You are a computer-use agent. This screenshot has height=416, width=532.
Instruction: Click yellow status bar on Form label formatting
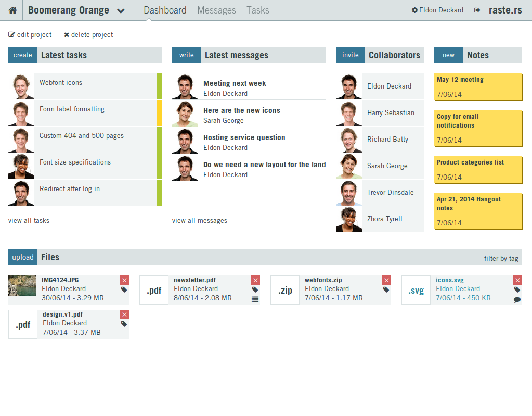159,113
